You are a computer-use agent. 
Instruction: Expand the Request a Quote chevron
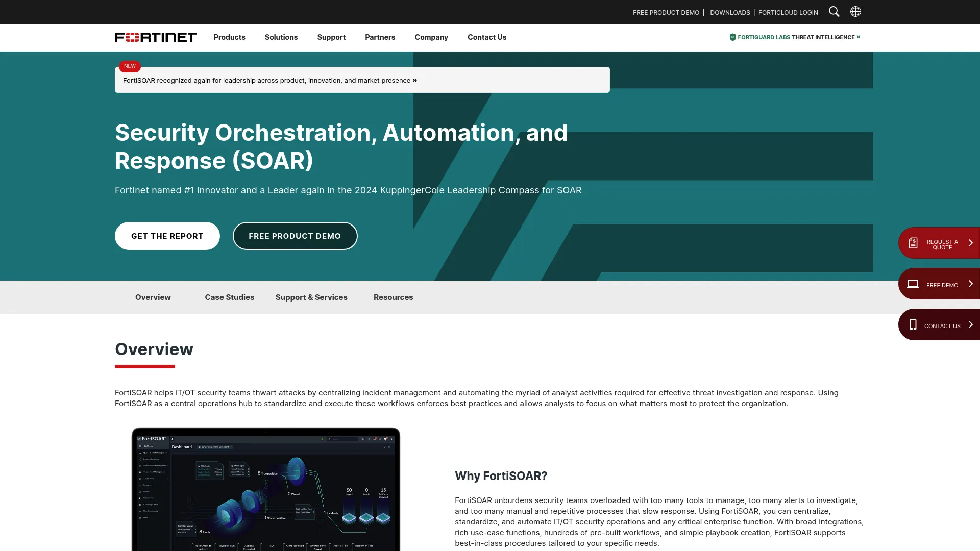point(970,243)
